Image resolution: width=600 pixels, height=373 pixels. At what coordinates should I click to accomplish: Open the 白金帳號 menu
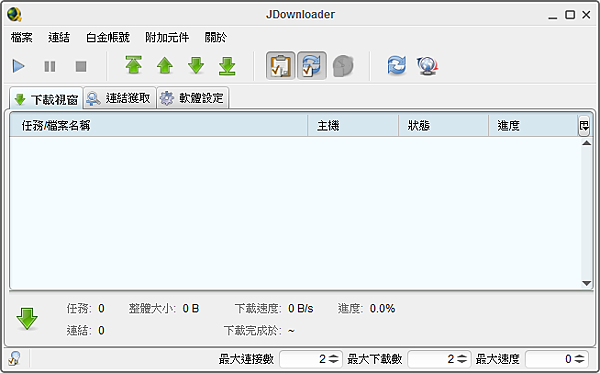click(108, 37)
